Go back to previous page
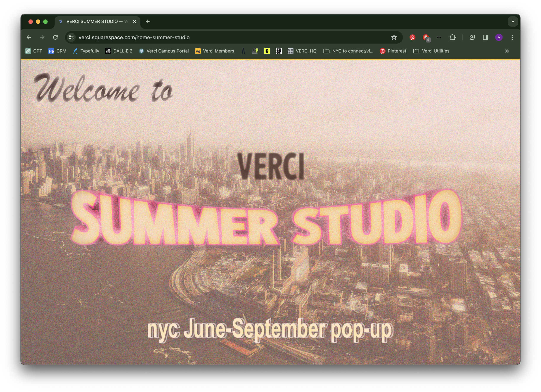Image resolution: width=541 pixels, height=392 pixels. click(29, 37)
